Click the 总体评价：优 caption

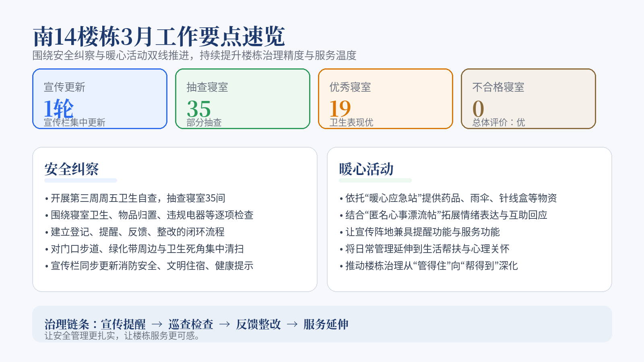[x=499, y=122]
